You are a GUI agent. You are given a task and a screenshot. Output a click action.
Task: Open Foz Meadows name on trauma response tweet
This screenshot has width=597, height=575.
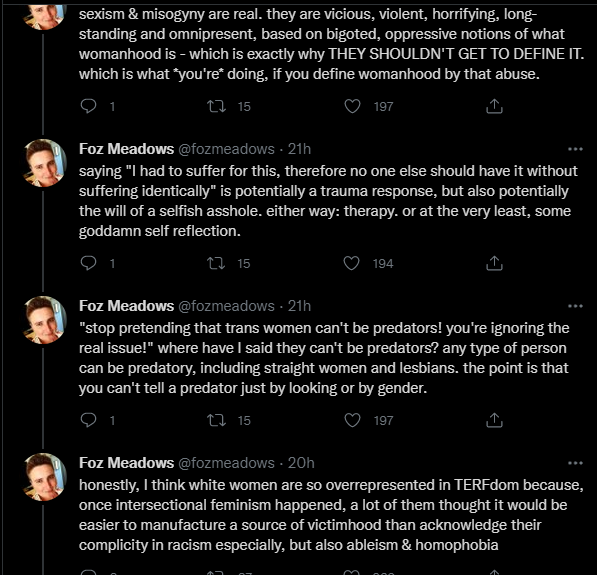click(x=126, y=149)
